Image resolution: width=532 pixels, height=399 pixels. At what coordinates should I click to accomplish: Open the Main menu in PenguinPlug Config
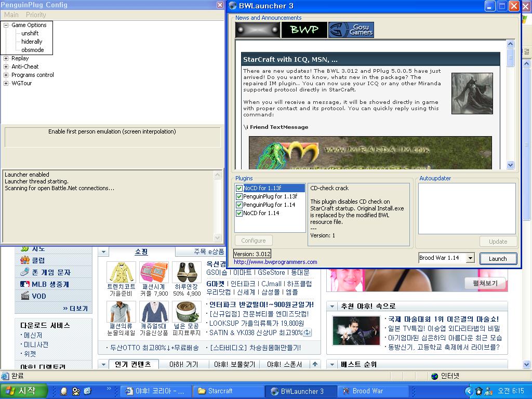[x=11, y=15]
